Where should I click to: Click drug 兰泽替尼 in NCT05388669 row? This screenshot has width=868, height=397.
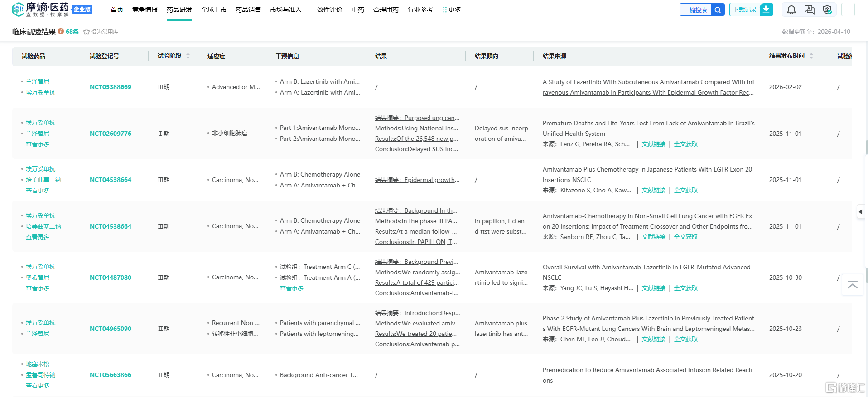click(x=38, y=81)
